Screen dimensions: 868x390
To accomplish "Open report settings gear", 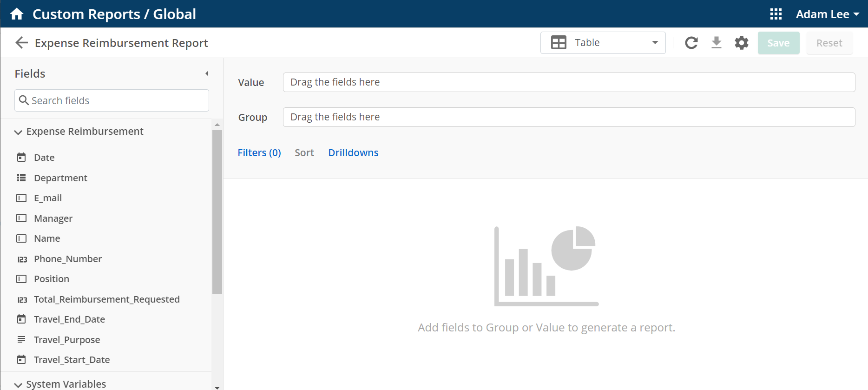I will [741, 43].
